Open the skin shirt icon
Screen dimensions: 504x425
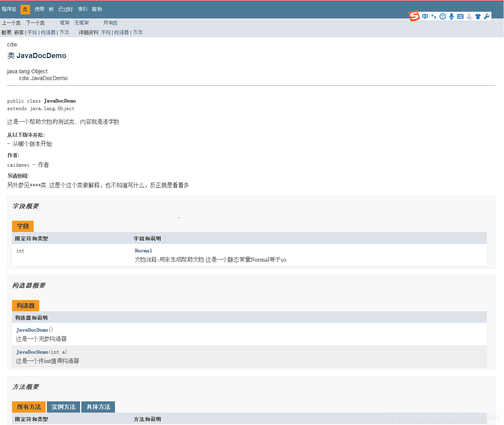tap(478, 16)
